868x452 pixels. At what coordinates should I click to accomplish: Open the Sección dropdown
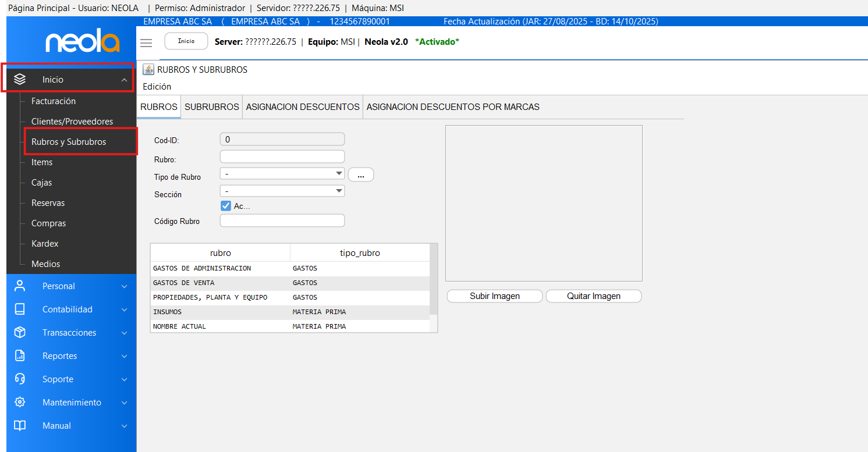282,191
